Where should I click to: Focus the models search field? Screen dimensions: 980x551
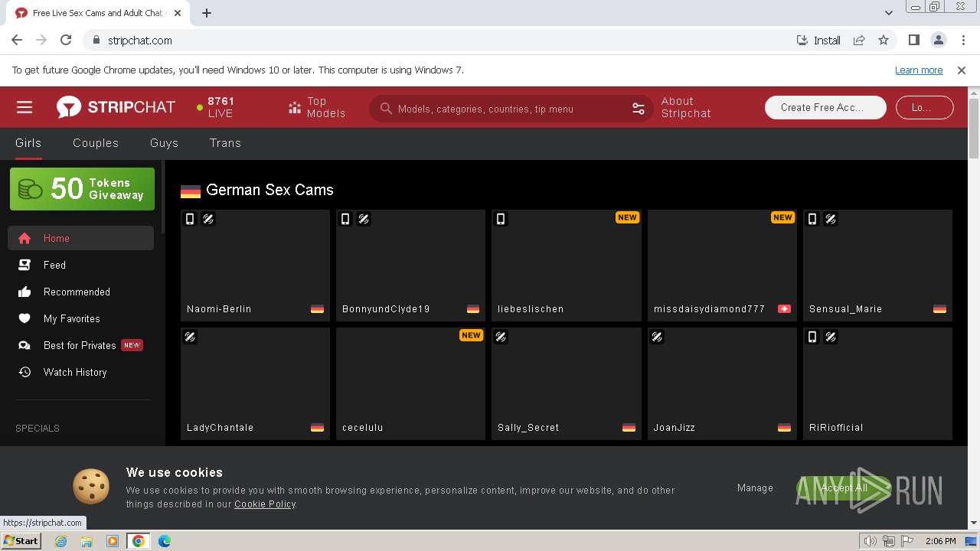(x=509, y=109)
